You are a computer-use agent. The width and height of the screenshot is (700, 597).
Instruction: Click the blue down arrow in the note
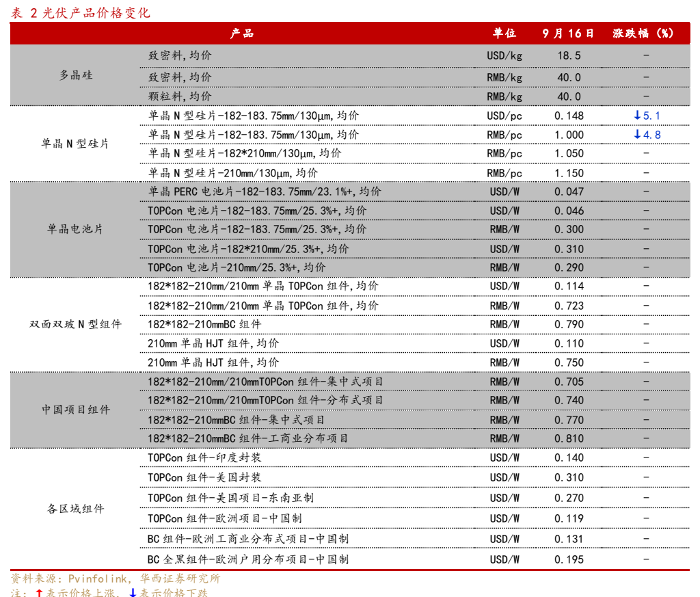pos(133,593)
